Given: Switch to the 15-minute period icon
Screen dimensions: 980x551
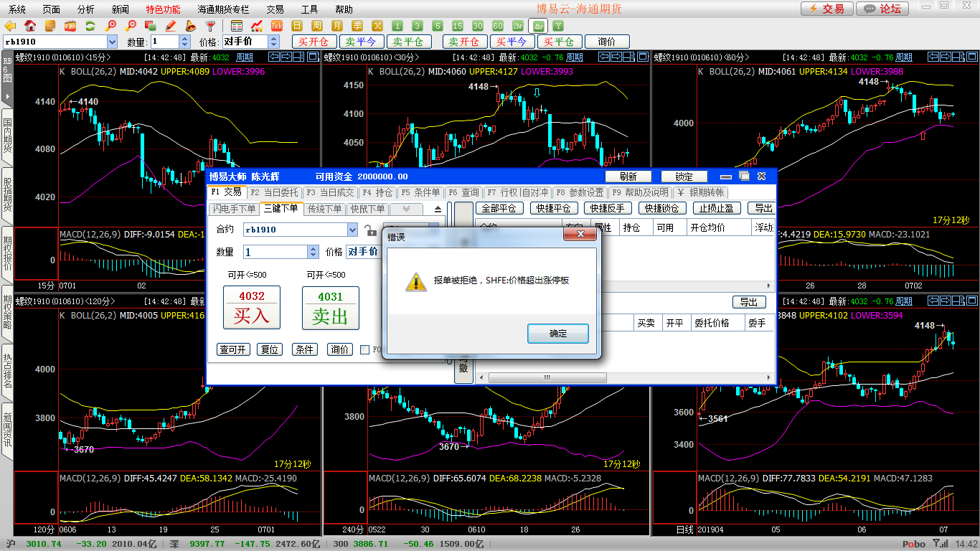Looking at the screenshot, I should pos(458,26).
